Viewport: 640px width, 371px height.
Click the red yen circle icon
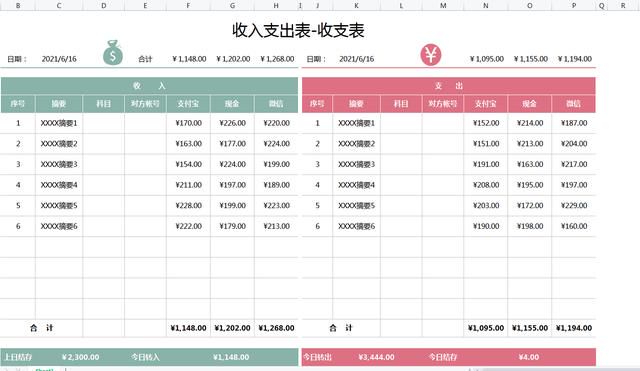[x=431, y=55]
